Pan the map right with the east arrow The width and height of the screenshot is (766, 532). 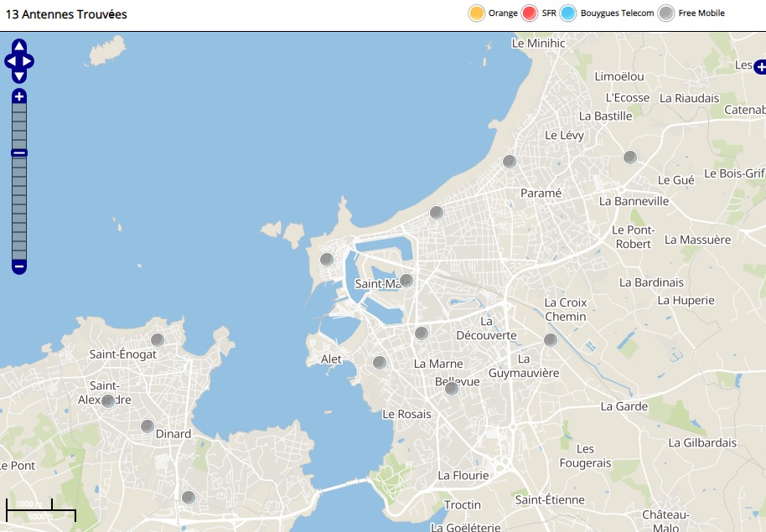pyautogui.click(x=28, y=61)
